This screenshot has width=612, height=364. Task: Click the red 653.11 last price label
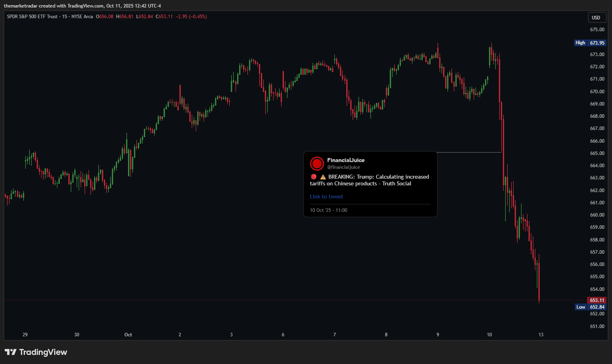tap(597, 300)
